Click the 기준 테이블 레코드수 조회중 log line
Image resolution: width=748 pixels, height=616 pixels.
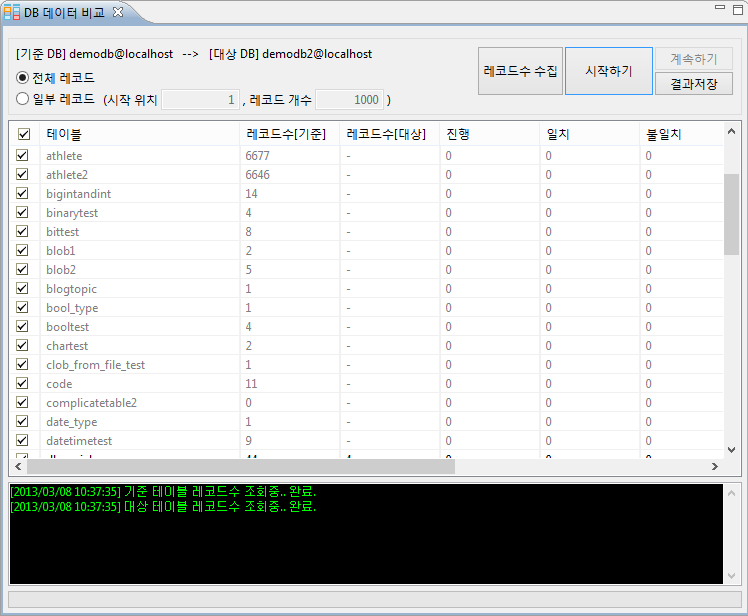point(163,491)
